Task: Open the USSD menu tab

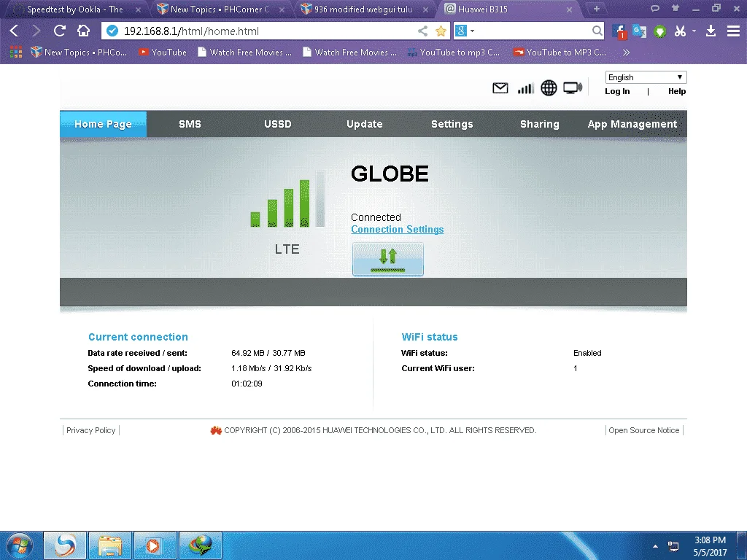Action: 278,124
